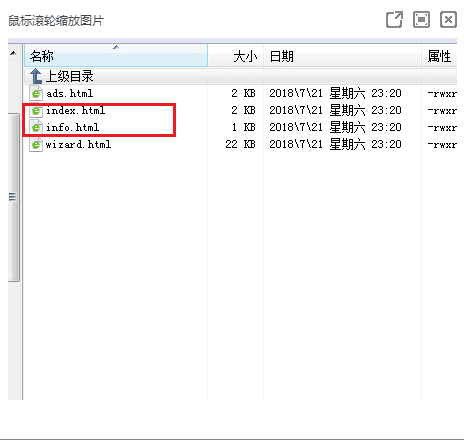Image resolution: width=464 pixels, height=440 pixels.
Task: Open image in new window icon
Action: 394,20
